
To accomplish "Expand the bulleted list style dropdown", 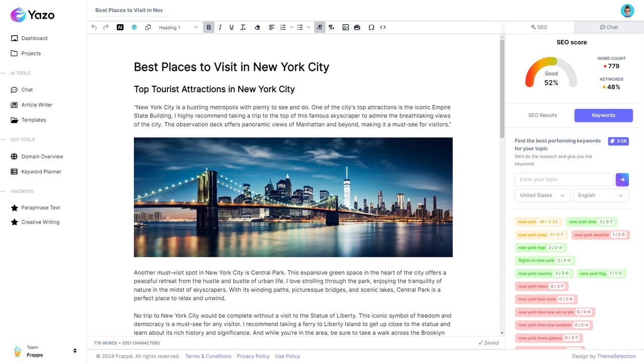I will (308, 27).
